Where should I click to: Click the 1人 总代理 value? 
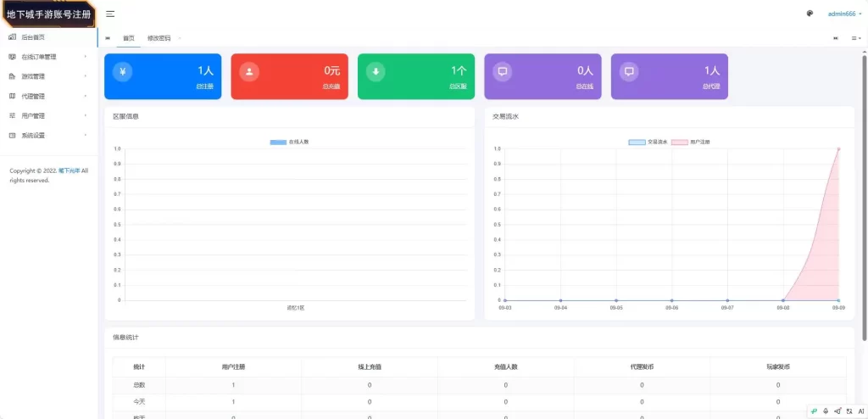[x=712, y=70]
